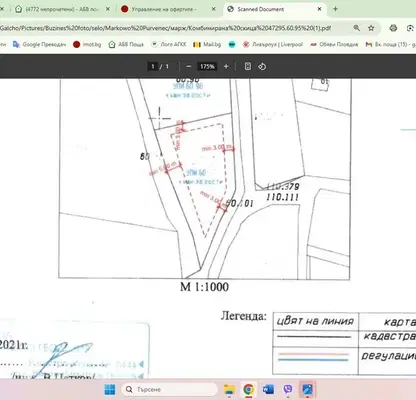Switch to Управление на офертите tab
The height and width of the screenshot is (400, 416).
click(169, 9)
